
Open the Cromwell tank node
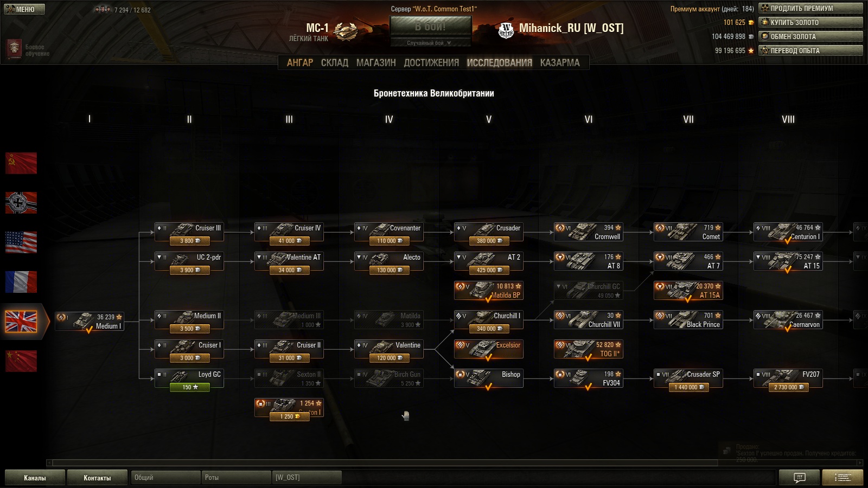(x=589, y=232)
